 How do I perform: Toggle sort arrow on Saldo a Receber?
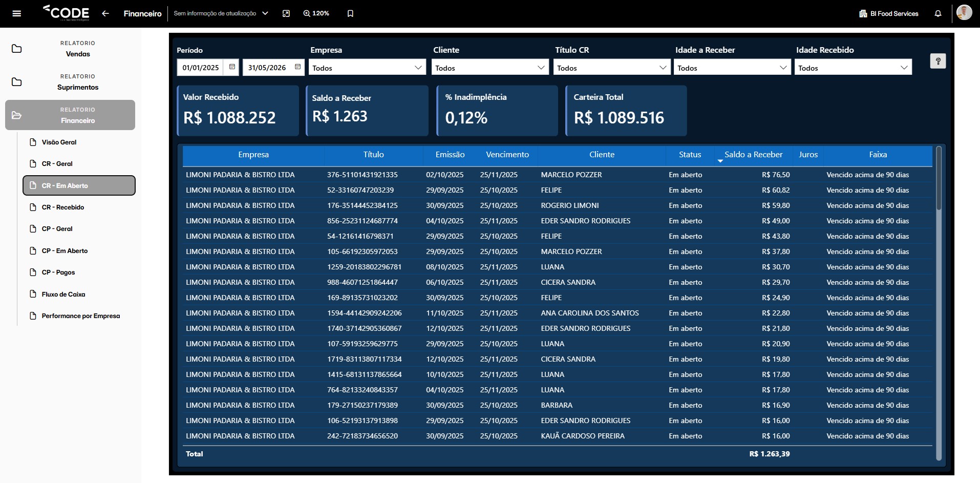pyautogui.click(x=720, y=161)
